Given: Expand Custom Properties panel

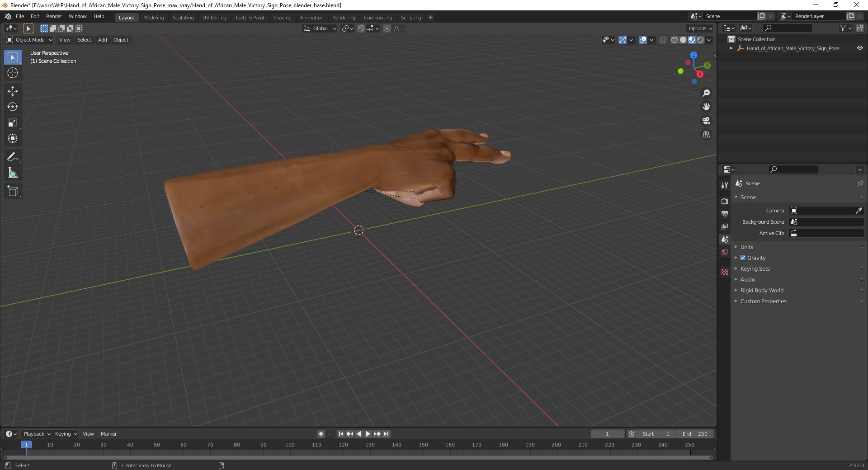Looking at the screenshot, I should (x=763, y=301).
